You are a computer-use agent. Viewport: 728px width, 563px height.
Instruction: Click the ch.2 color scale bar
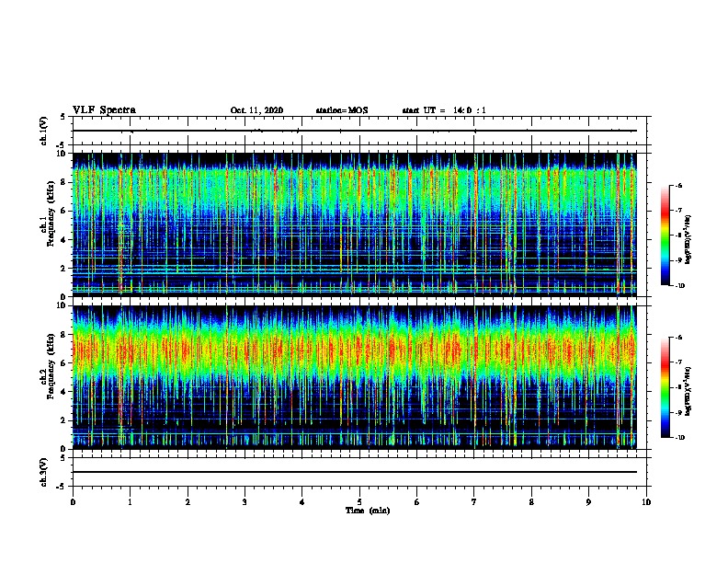point(665,387)
